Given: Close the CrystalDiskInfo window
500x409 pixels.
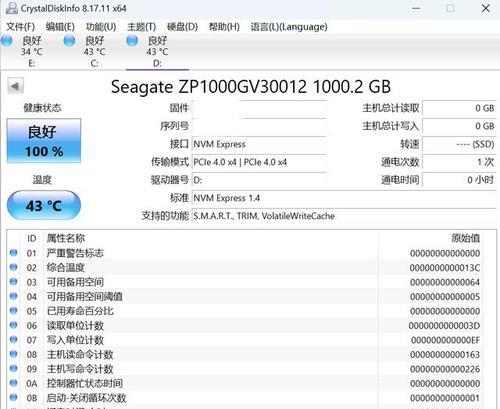Looking at the screenshot, I should point(485,8).
